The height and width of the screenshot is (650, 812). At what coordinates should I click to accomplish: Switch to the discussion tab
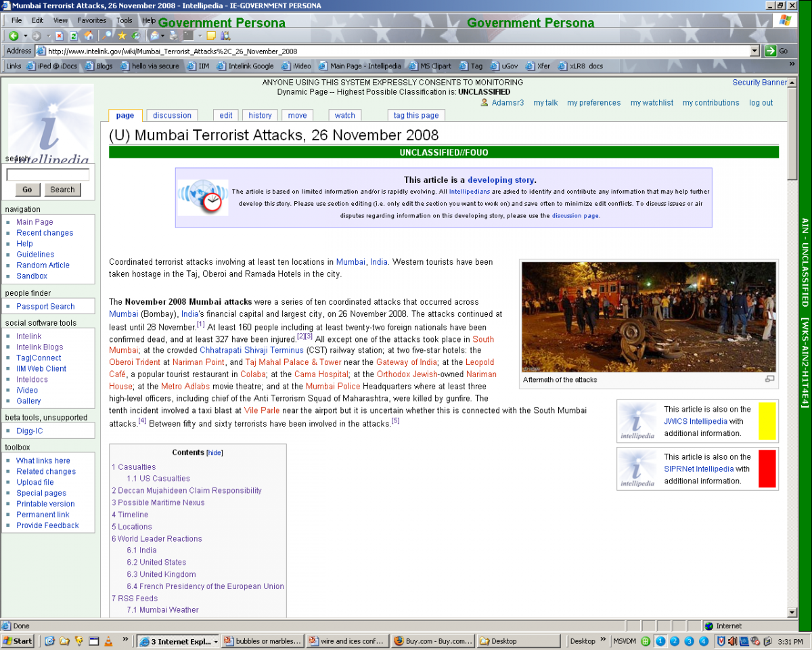[172, 115]
